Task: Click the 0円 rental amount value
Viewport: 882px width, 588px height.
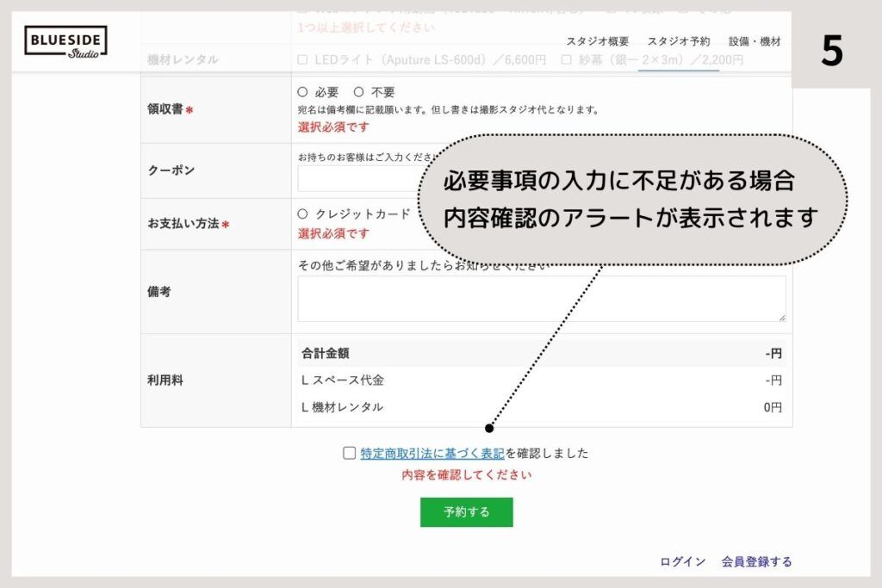Action: 773,407
